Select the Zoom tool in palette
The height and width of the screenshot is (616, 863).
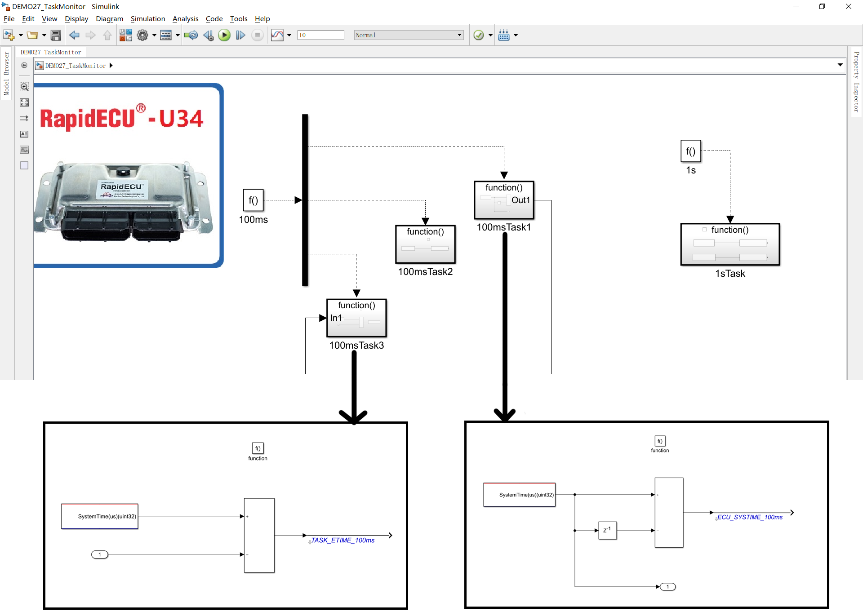click(x=24, y=87)
